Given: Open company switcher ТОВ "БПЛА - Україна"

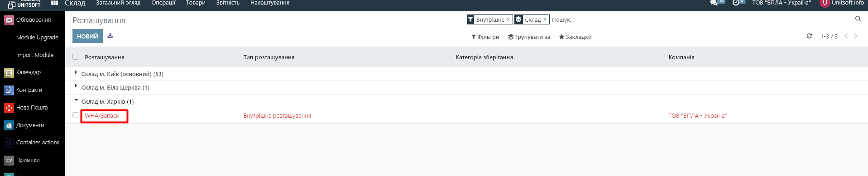Looking at the screenshot, I should click(x=782, y=3).
